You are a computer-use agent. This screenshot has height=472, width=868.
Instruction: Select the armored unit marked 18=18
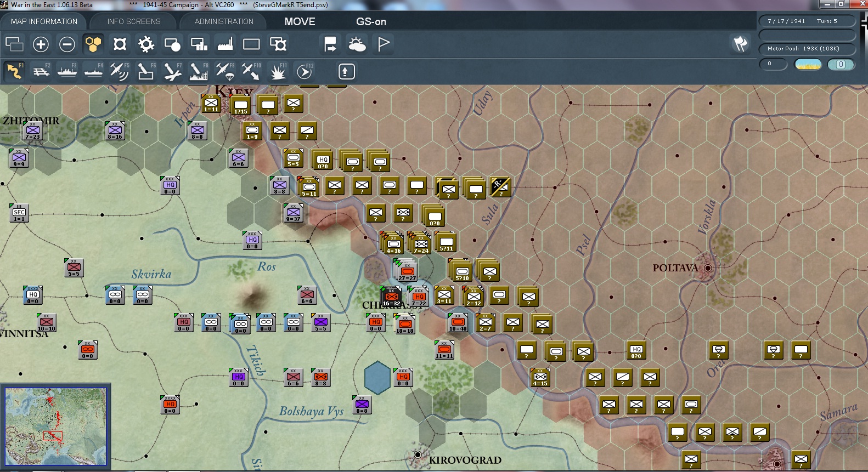click(405, 325)
